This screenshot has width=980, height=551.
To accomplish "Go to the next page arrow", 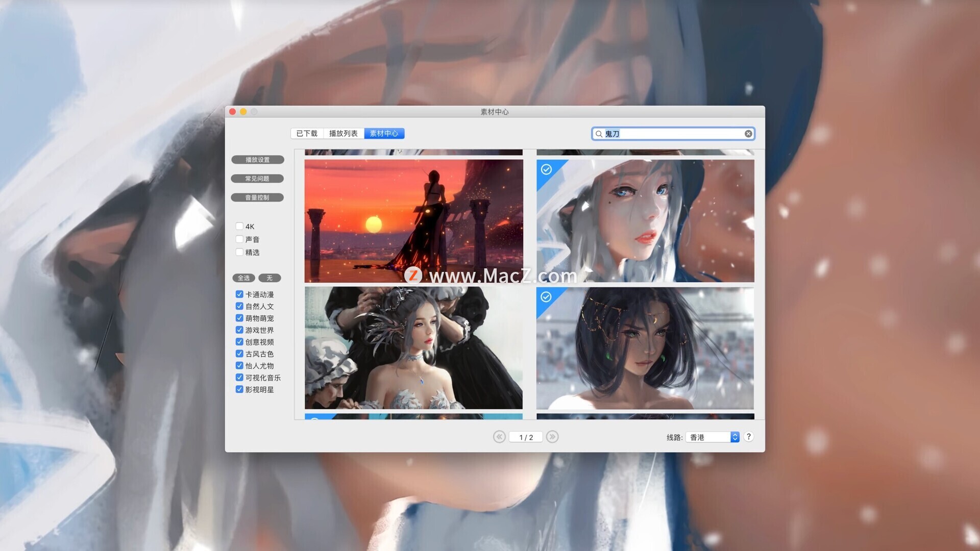I will pos(552,437).
